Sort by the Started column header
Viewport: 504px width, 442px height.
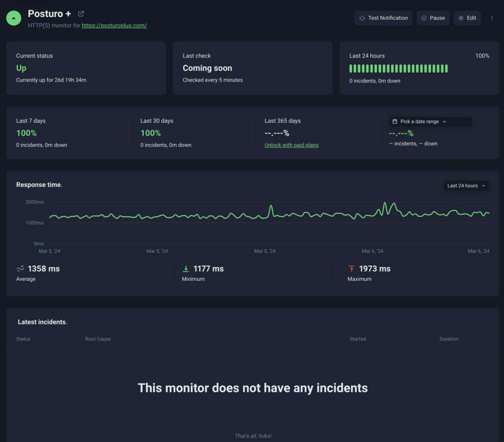pos(357,339)
